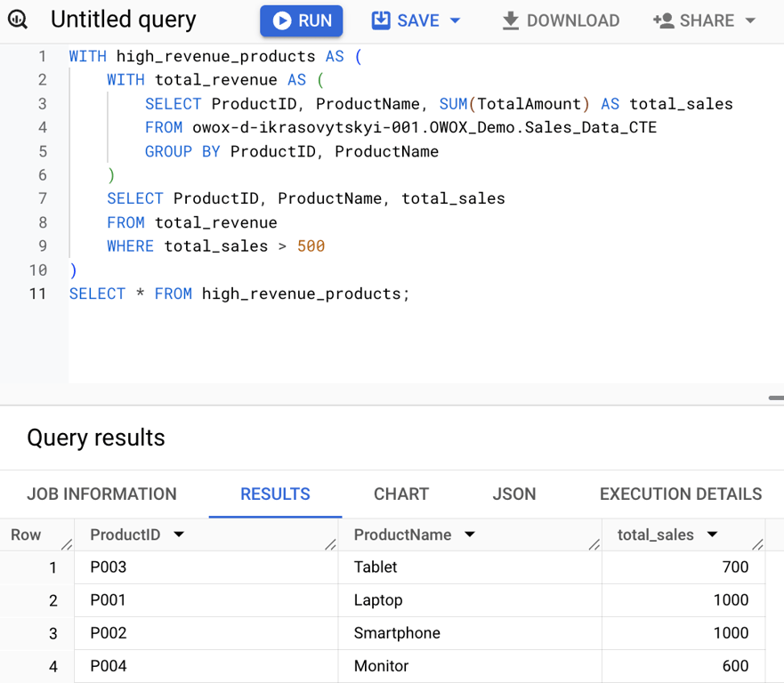Place cursor on high_revenue_products in line 1
Viewport: 784px width, 683px height.
point(215,56)
